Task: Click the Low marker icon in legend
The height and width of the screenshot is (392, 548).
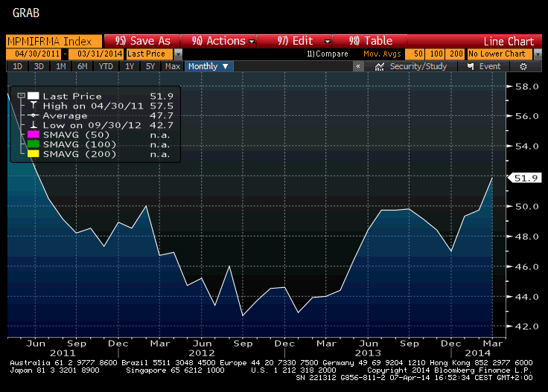Action: coord(34,125)
